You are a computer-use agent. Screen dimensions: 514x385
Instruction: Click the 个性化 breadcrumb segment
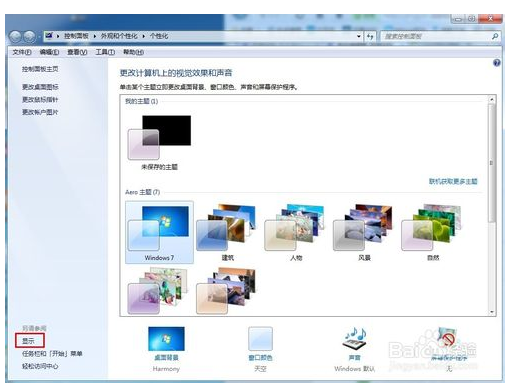point(159,36)
